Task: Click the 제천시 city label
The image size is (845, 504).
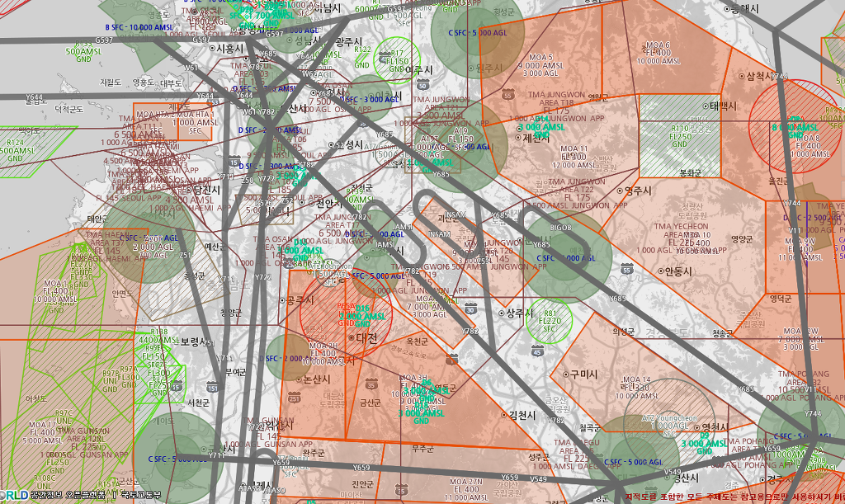Action: pos(536,138)
